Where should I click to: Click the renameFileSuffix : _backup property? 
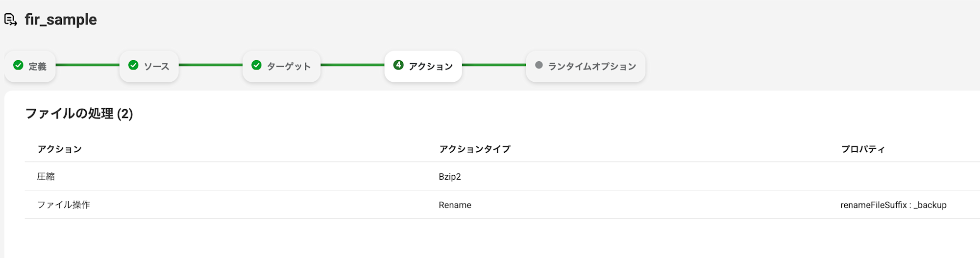tap(893, 205)
